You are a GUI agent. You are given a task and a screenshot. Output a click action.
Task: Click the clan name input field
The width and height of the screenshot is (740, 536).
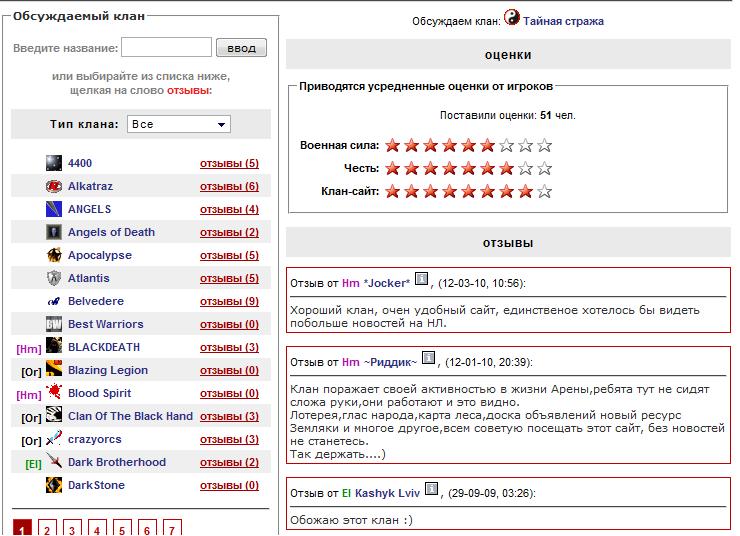tap(166, 47)
